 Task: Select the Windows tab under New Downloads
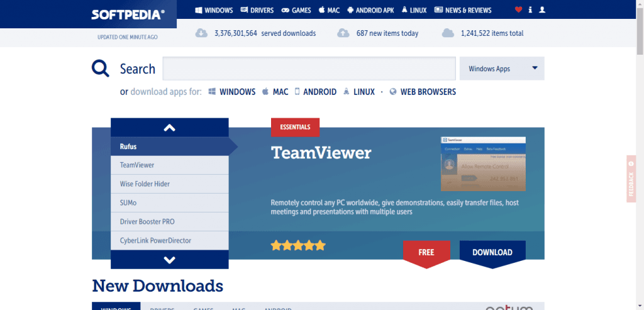pos(116,308)
